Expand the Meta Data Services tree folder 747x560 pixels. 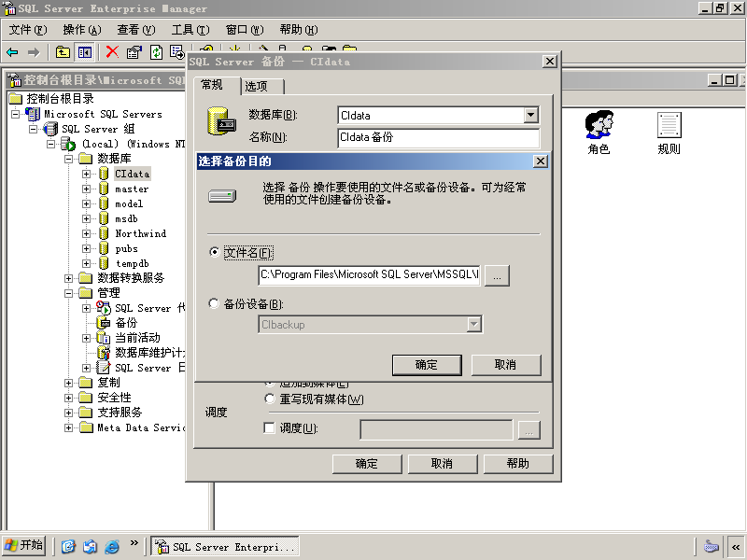[x=68, y=427]
